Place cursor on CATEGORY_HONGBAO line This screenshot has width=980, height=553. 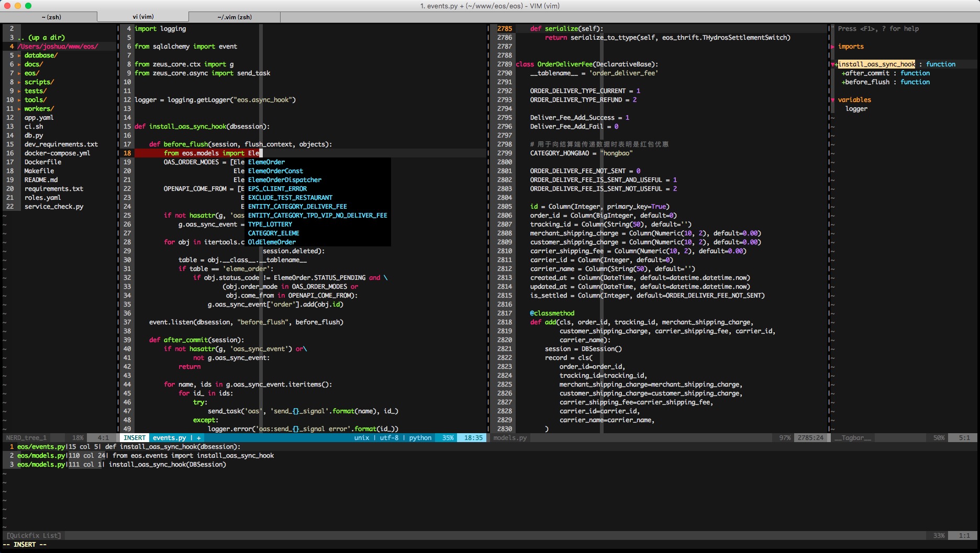(581, 153)
